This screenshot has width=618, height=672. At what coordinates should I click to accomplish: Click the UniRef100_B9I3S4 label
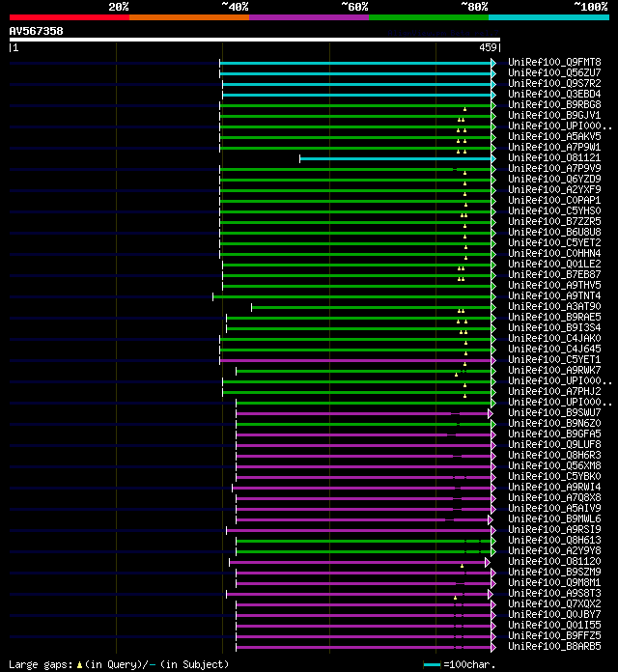pos(554,328)
